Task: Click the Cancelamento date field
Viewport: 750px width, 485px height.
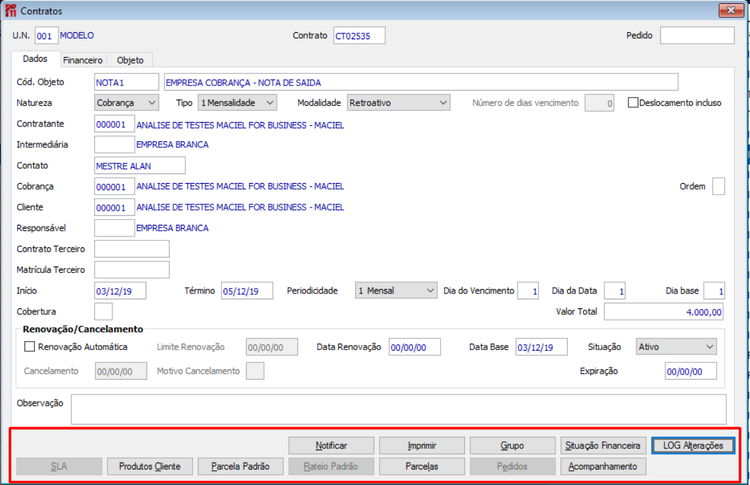Action: [121, 371]
